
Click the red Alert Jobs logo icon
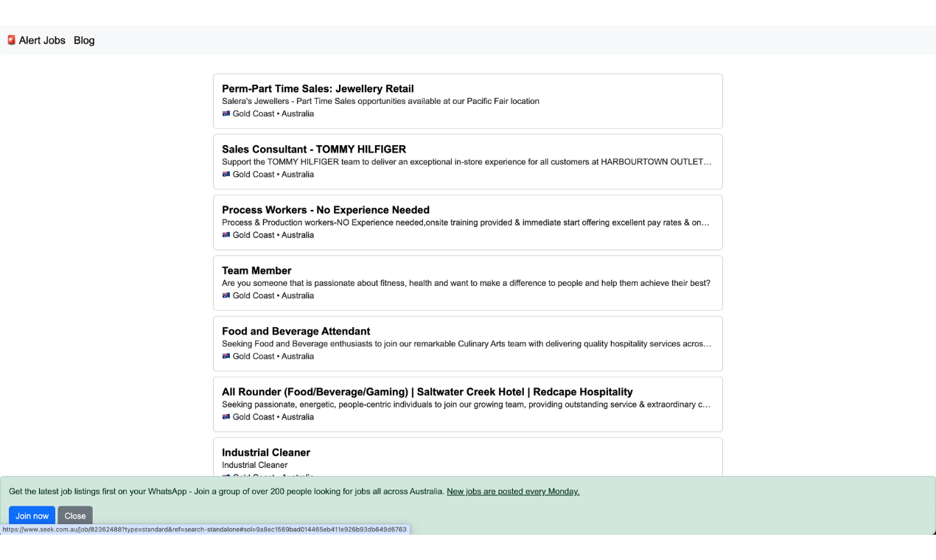point(11,40)
